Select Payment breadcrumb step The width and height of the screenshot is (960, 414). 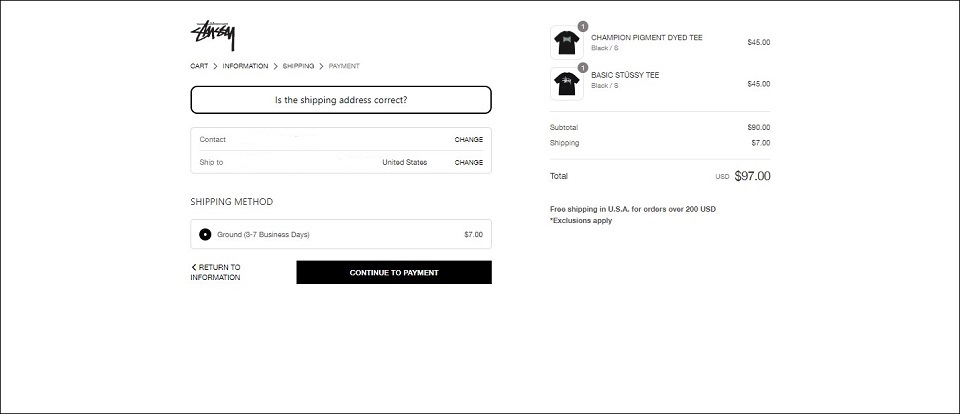(344, 66)
